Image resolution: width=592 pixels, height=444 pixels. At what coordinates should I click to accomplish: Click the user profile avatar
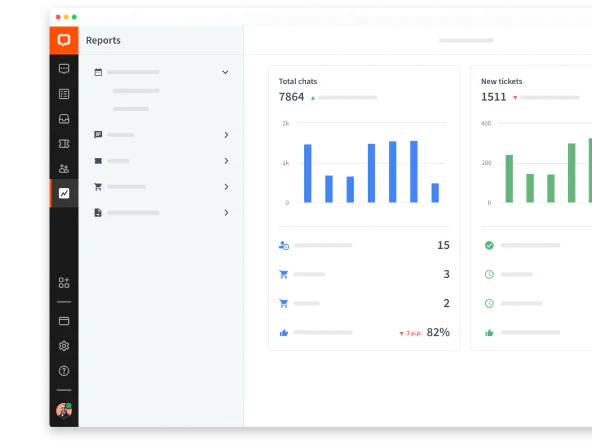point(64,410)
